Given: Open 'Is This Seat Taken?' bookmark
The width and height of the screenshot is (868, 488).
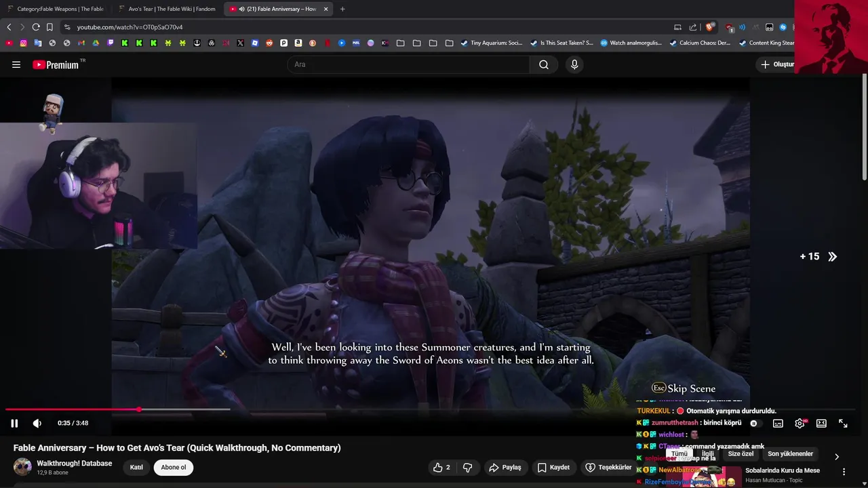Looking at the screenshot, I should pyautogui.click(x=561, y=43).
